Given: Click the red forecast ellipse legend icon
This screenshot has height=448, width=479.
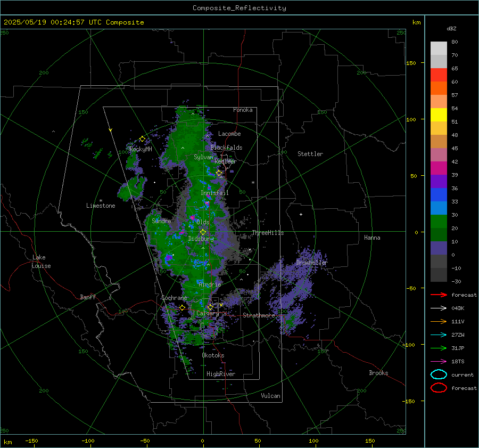Looking at the screenshot, I should coord(439,388).
